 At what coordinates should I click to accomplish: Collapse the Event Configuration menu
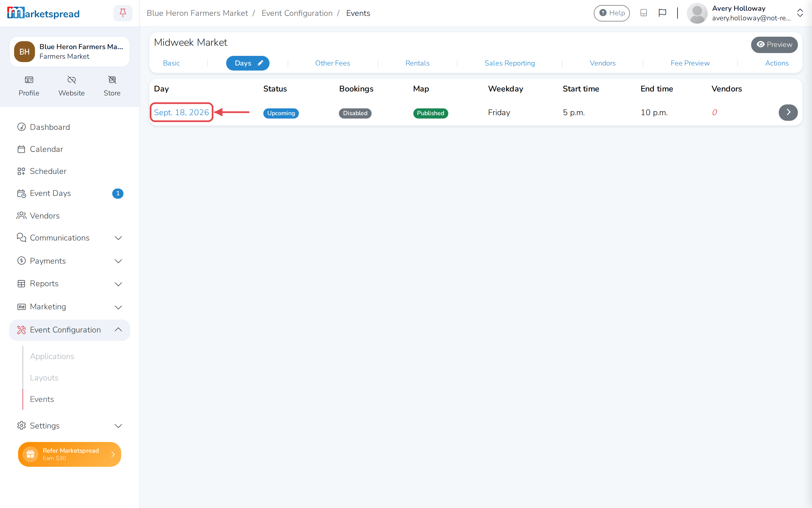pos(69,330)
